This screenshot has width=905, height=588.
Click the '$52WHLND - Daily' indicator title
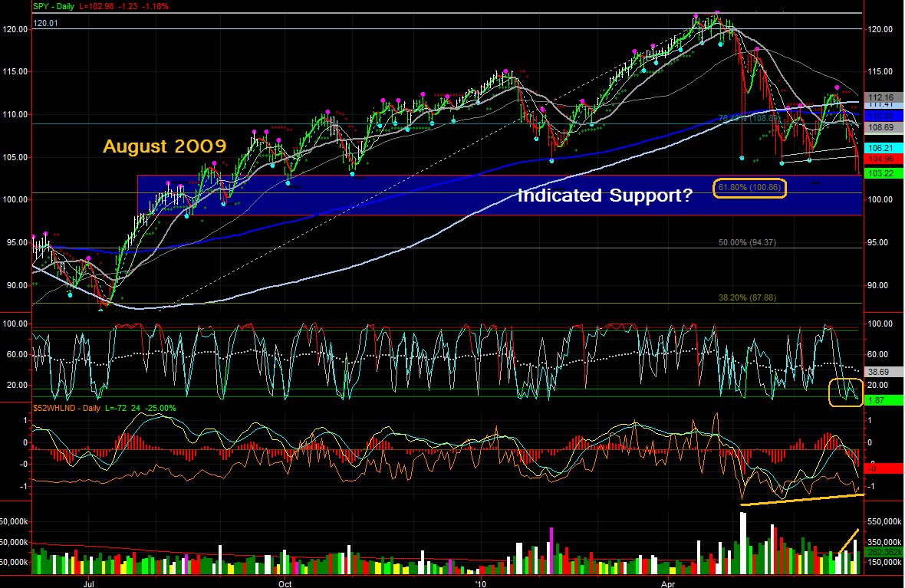67,408
